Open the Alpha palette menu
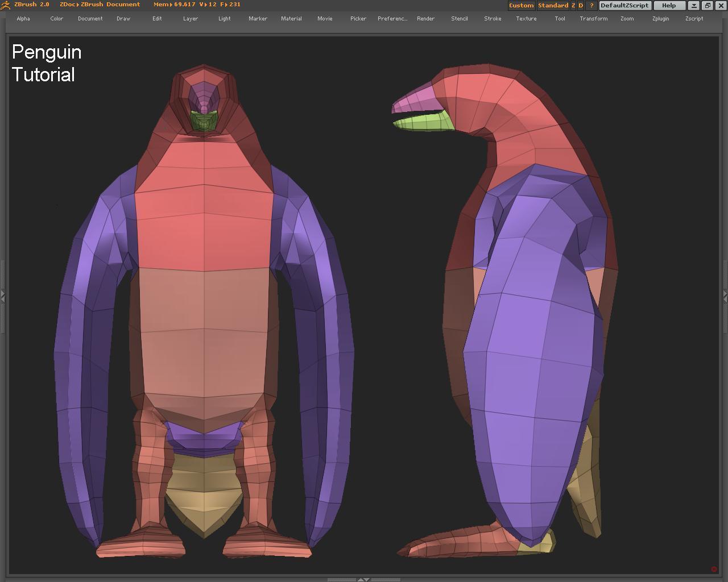This screenshot has height=582, width=728. pyautogui.click(x=23, y=19)
